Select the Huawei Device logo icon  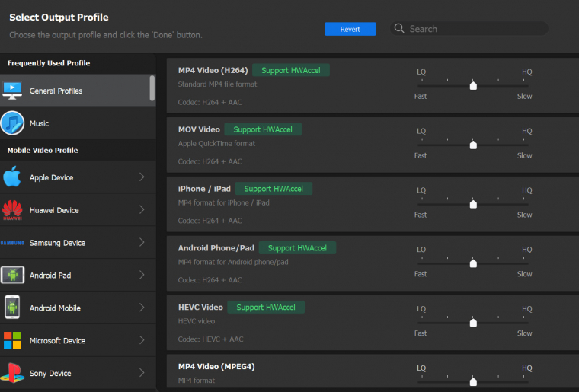[12, 210]
